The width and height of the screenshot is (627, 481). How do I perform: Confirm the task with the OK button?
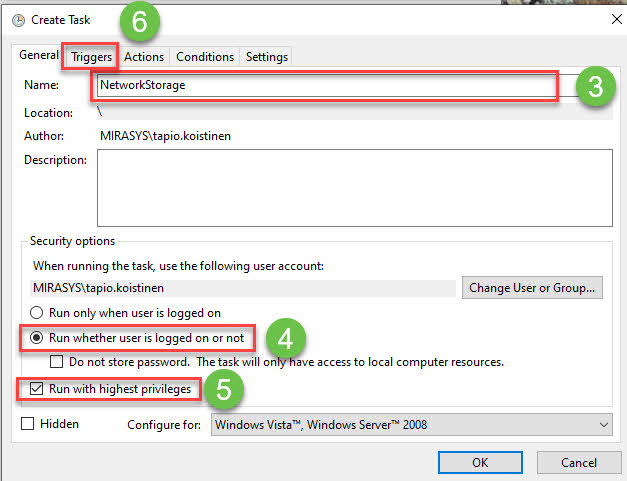[480, 463]
